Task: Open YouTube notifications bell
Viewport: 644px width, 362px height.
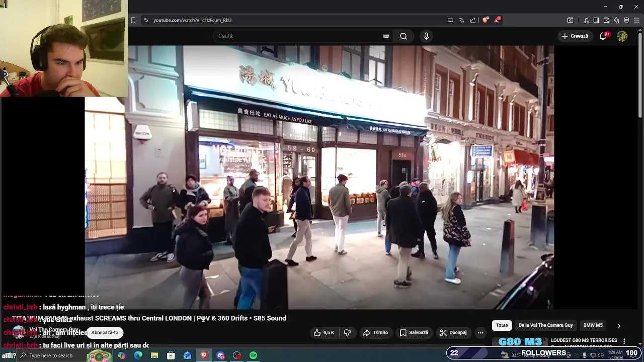Action: (603, 36)
